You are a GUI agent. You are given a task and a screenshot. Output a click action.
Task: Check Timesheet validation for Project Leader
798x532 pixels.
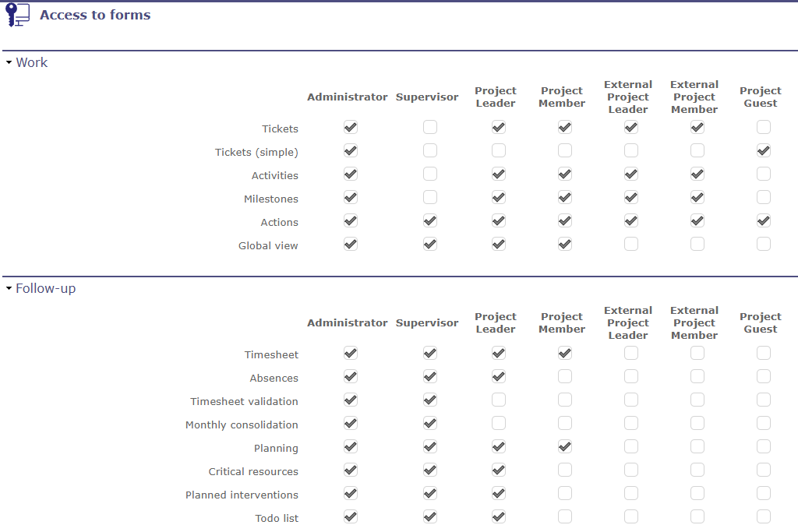pyautogui.click(x=499, y=400)
